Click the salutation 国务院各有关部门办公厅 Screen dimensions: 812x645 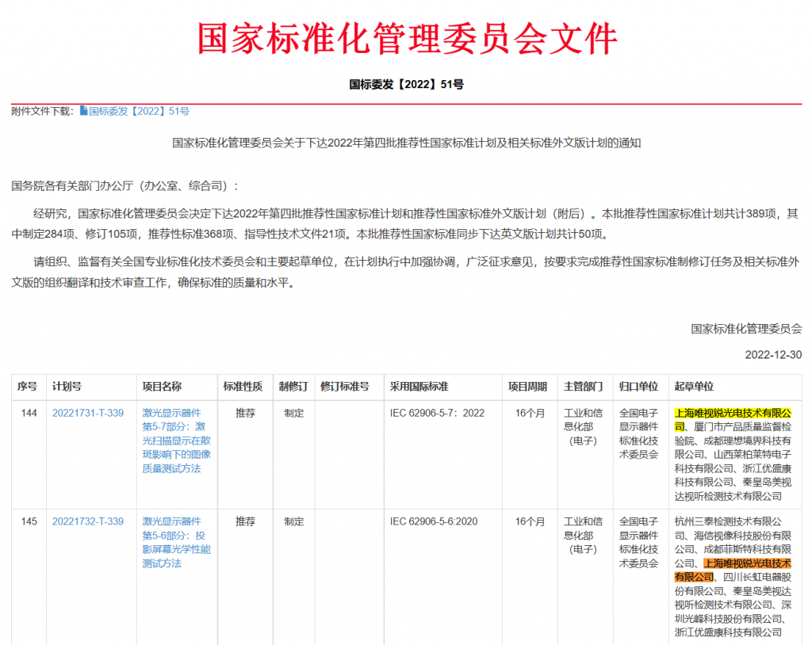click(x=124, y=186)
